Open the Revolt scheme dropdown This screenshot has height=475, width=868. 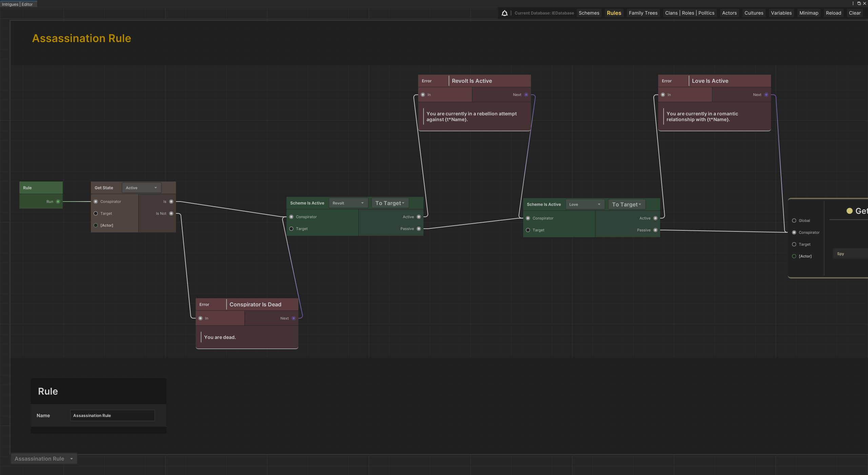click(348, 203)
